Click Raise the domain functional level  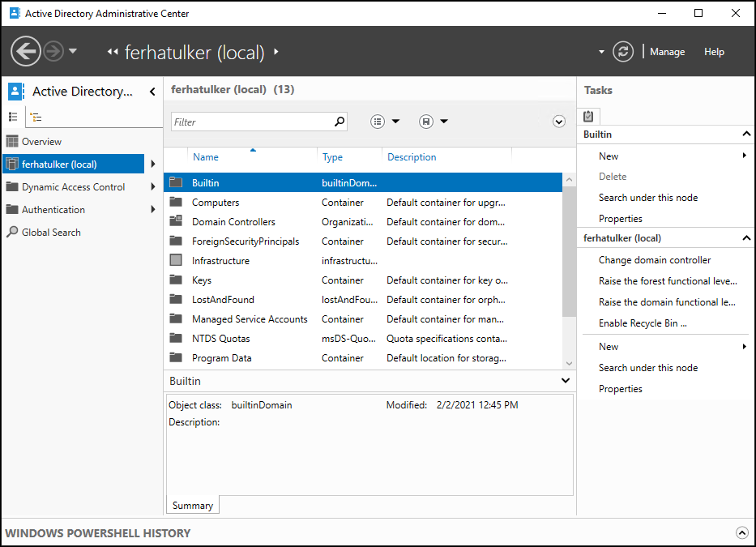667,302
